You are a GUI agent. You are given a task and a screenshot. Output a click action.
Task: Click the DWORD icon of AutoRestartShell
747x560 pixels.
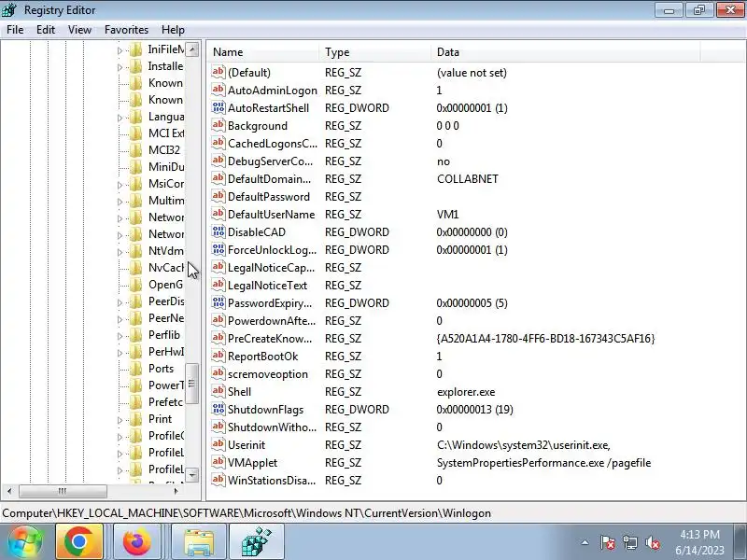point(218,107)
